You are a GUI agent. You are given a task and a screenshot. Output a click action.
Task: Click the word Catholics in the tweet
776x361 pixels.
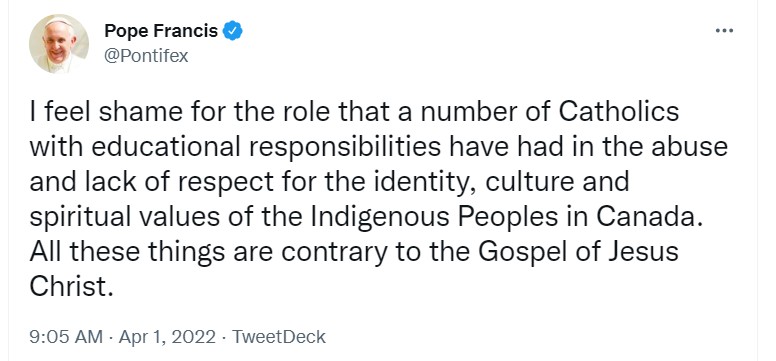619,112
